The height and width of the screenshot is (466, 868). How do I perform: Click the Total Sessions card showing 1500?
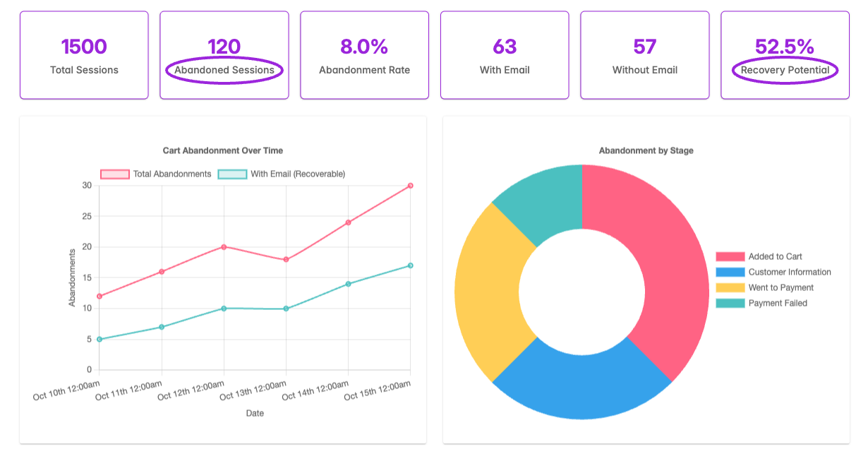click(84, 55)
